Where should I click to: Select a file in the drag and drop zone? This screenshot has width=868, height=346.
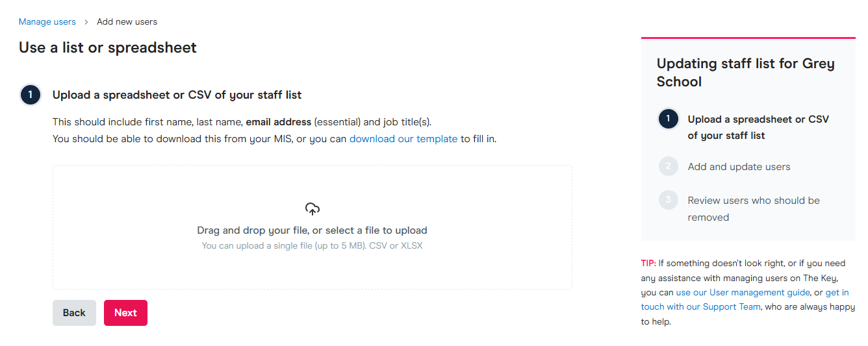coord(312,230)
